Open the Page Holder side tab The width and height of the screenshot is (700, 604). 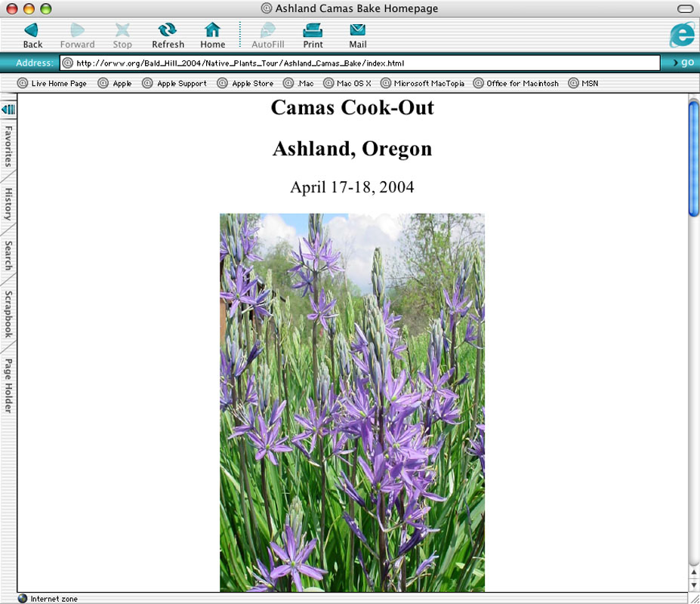(8, 385)
